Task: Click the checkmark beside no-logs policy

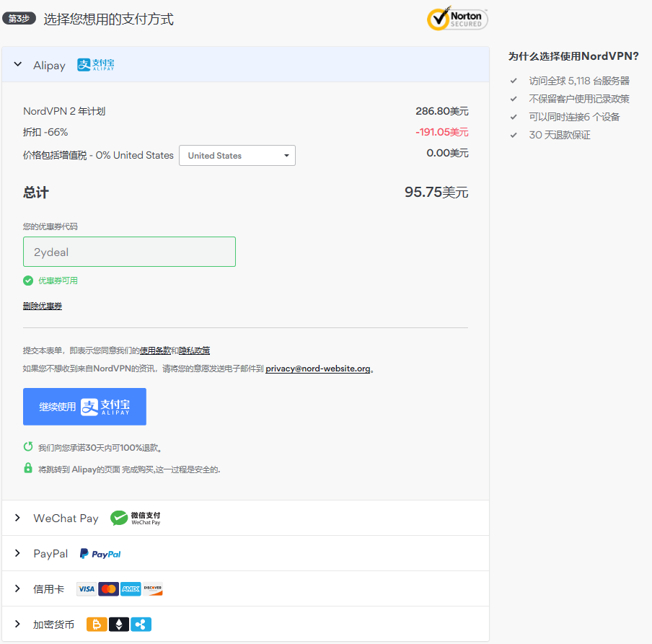Action: coord(514,99)
